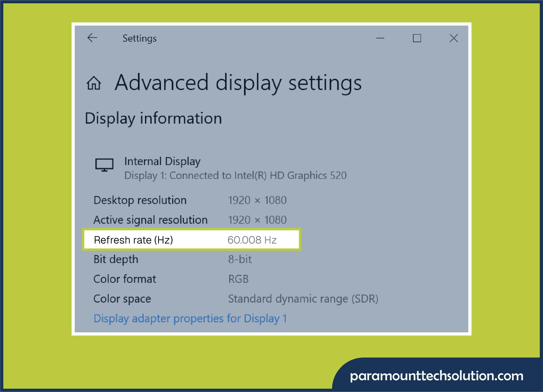This screenshot has width=543, height=392.
Task: Maximize the Settings window
Action: [417, 38]
